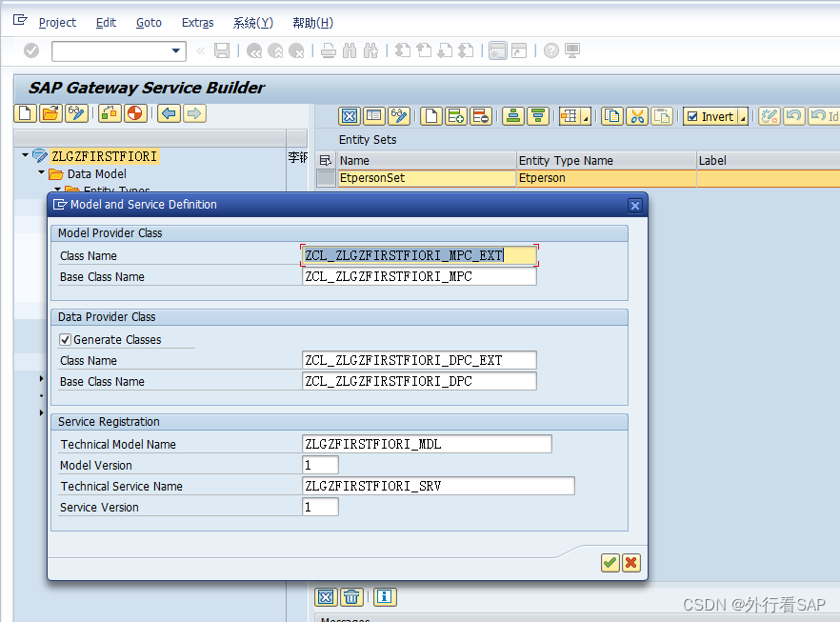Click the delete trash icon in messages toolbar
This screenshot has height=622, width=840.
[351, 597]
